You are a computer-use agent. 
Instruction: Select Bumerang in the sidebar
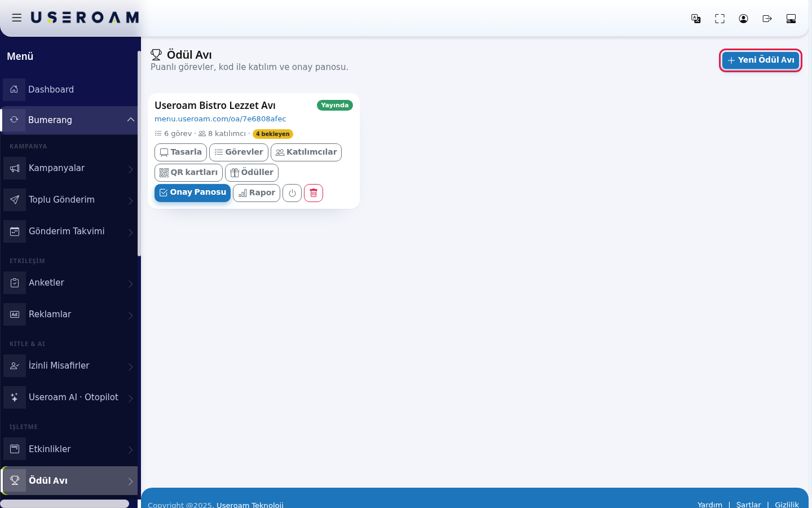69,120
